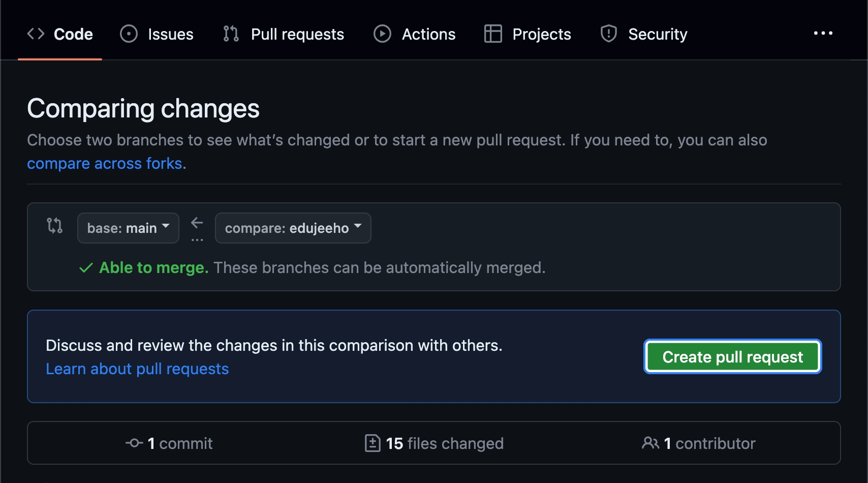
Task: Click the Issues circle icon
Action: pyautogui.click(x=129, y=34)
